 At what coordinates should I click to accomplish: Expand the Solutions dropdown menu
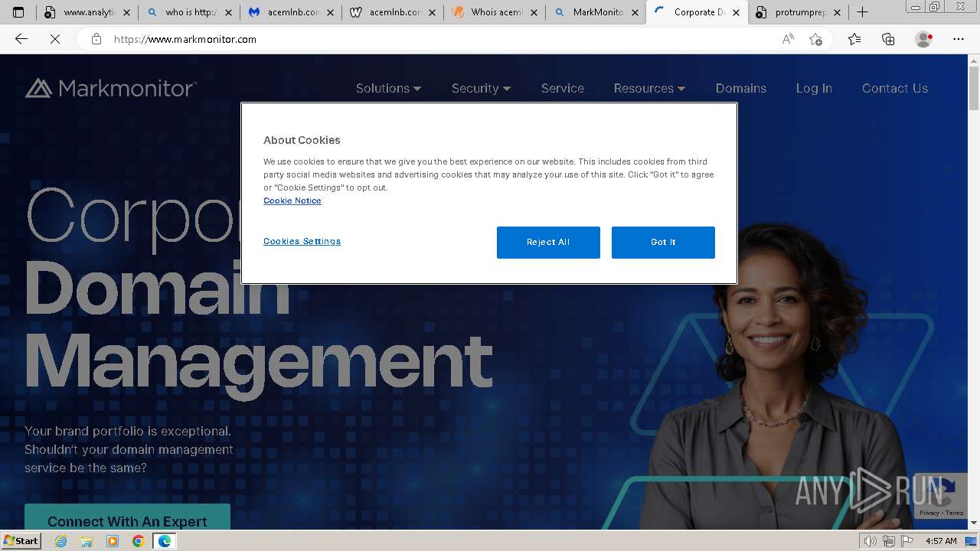pyautogui.click(x=388, y=88)
